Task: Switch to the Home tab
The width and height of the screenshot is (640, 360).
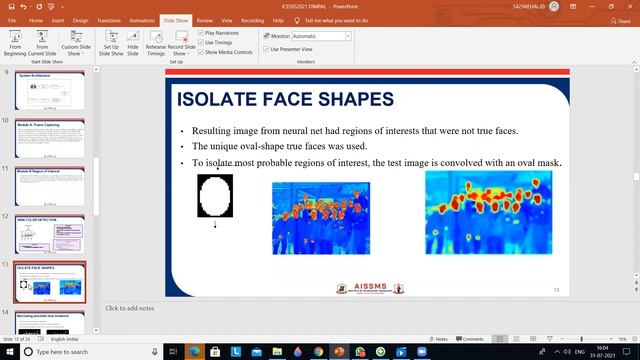Action: tap(36, 20)
